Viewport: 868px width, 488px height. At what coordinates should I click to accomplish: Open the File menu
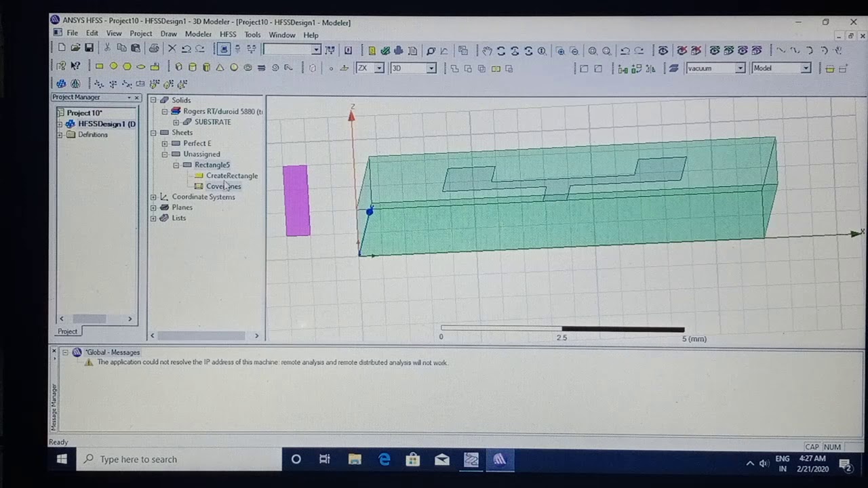pyautogui.click(x=72, y=34)
